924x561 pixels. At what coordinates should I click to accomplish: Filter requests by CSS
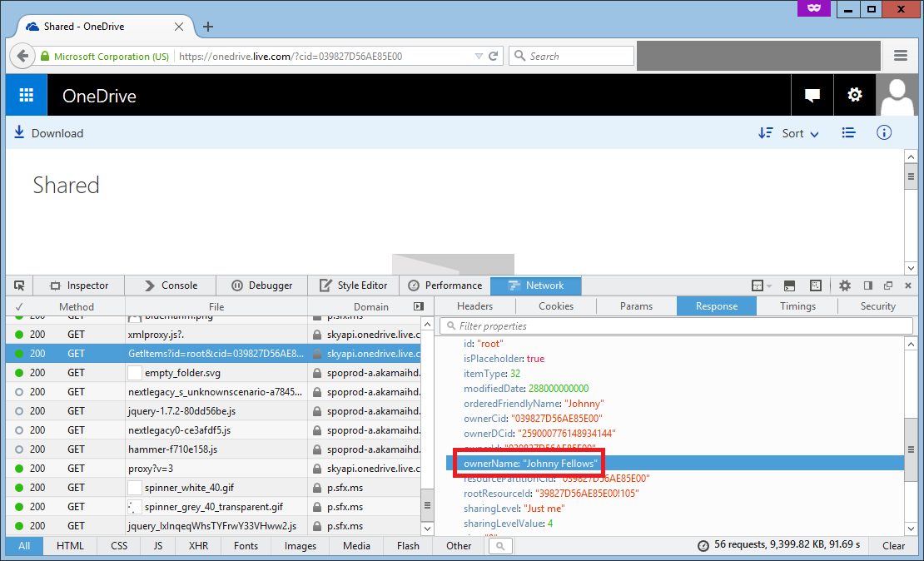tap(119, 546)
